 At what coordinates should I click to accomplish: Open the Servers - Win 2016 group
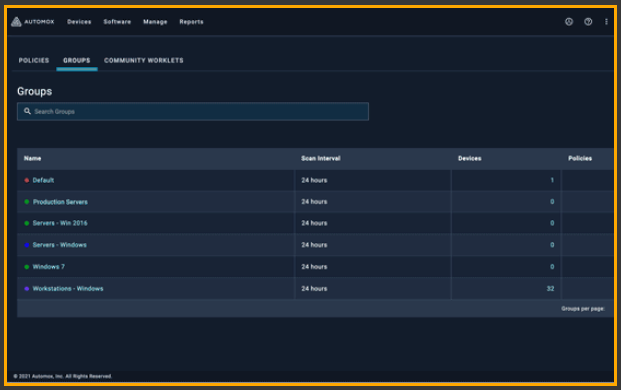click(60, 223)
